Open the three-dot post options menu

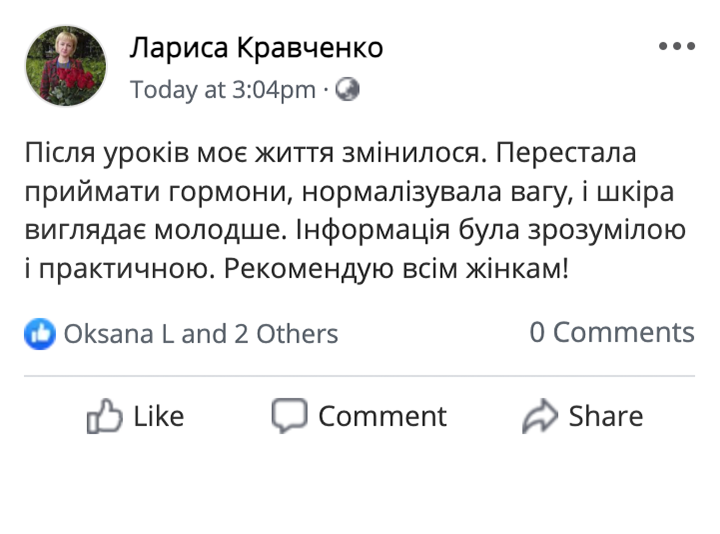click(x=677, y=46)
